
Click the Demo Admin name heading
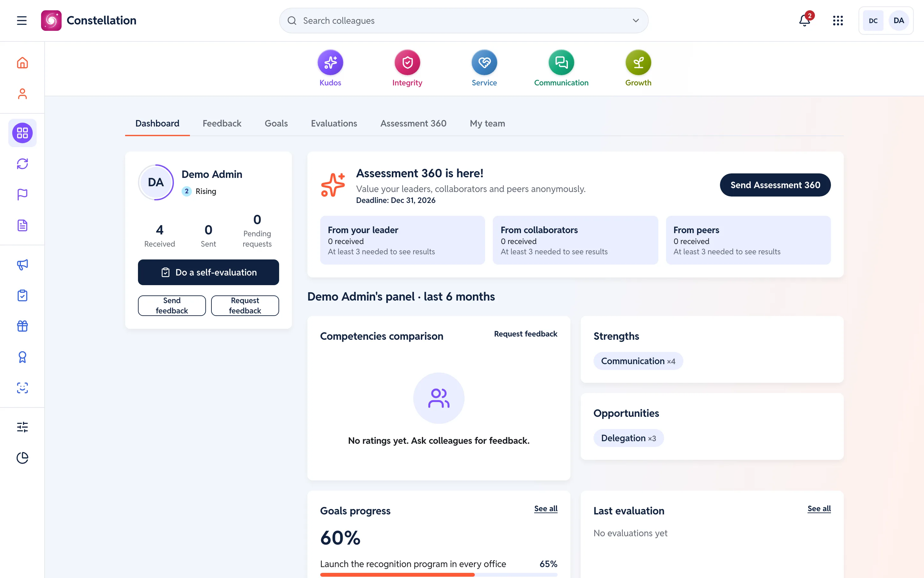(212, 174)
